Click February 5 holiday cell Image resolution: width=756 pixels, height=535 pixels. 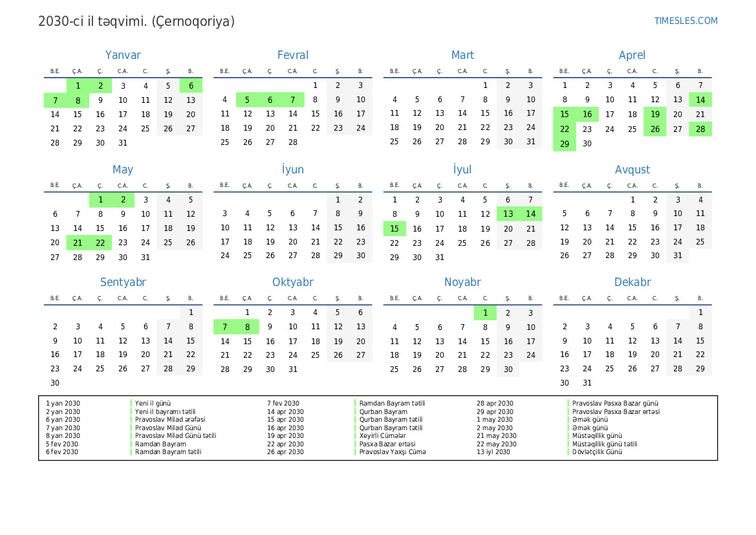248,100
